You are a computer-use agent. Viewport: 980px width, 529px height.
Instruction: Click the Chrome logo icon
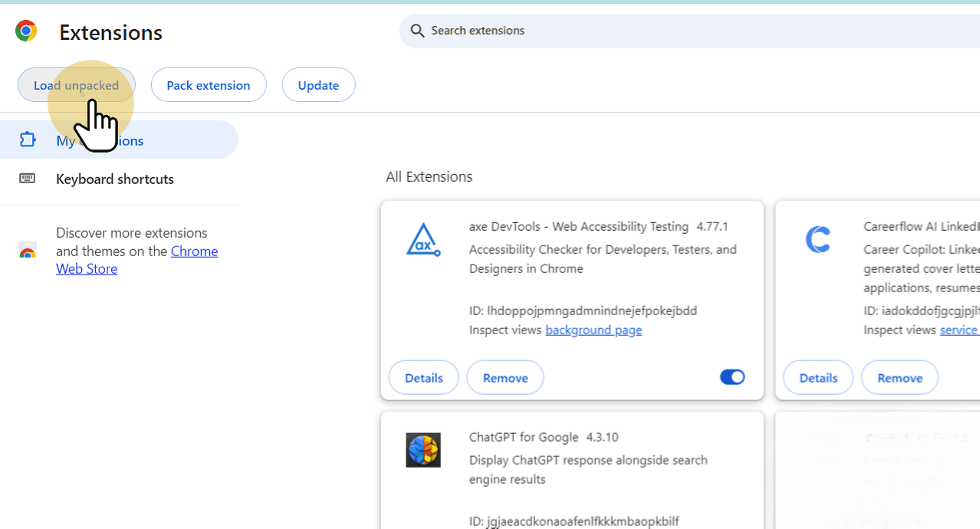26,31
